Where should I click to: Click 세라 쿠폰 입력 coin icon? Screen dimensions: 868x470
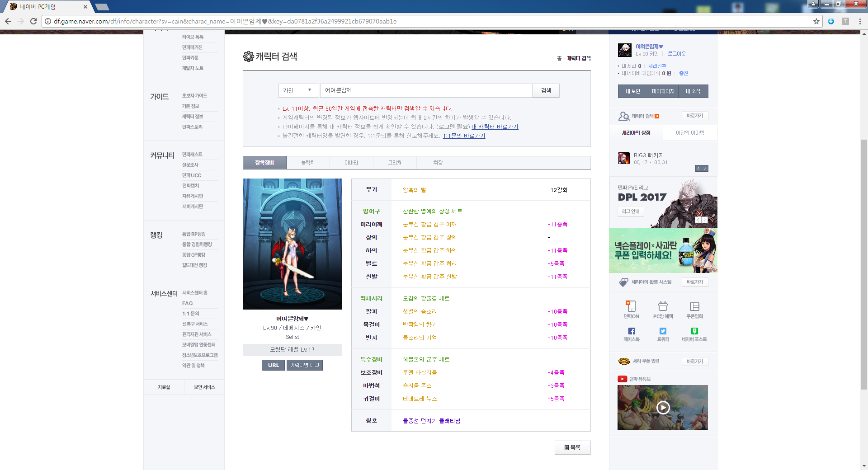point(624,361)
